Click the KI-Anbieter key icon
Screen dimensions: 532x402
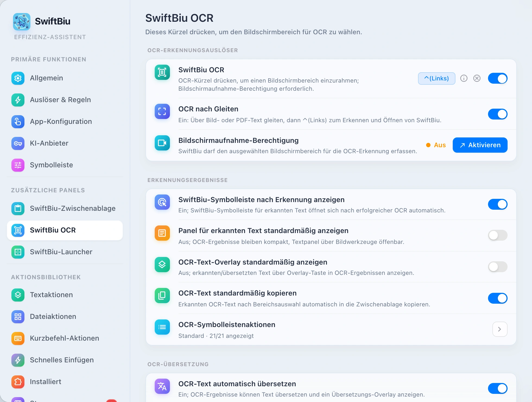pos(18,143)
